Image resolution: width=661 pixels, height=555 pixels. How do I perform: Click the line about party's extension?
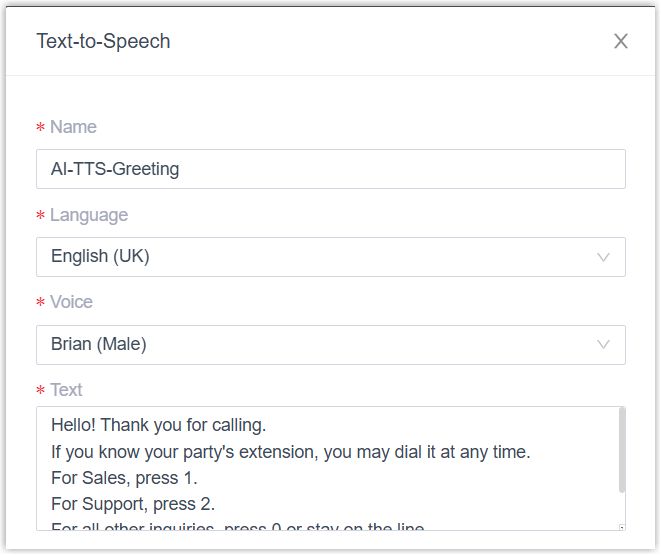click(290, 452)
